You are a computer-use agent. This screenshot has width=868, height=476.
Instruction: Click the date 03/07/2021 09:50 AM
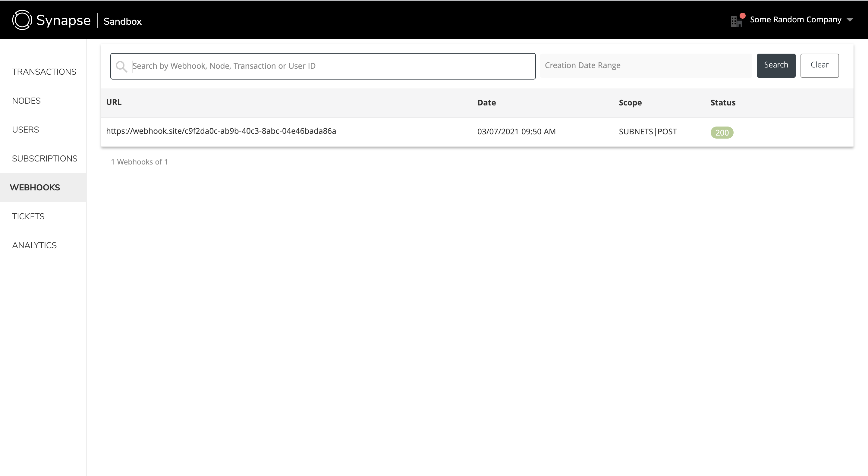[516, 131]
